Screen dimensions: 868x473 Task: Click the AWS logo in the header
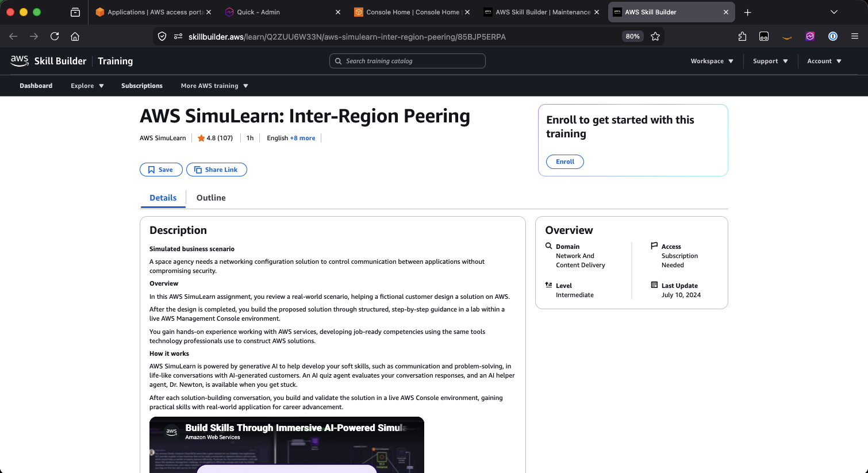click(20, 61)
